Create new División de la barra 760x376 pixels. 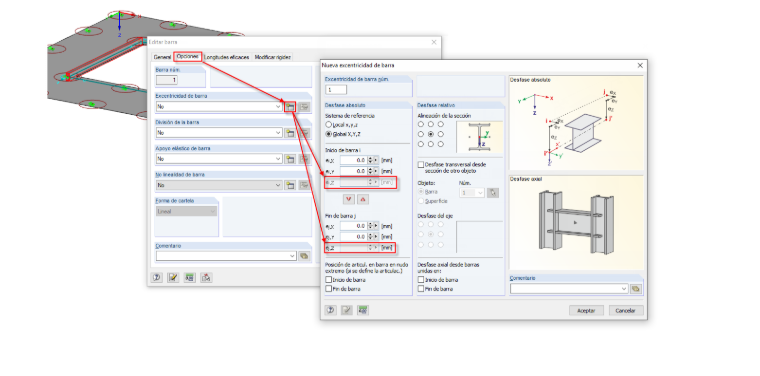coord(290,133)
